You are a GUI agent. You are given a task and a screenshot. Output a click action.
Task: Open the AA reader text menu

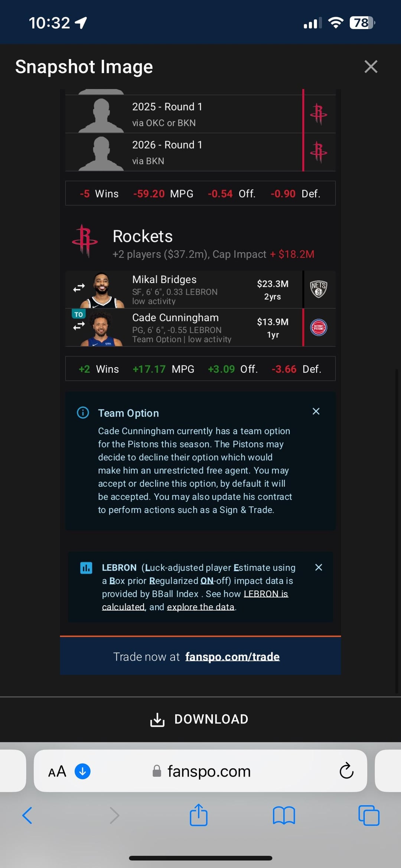(57, 772)
